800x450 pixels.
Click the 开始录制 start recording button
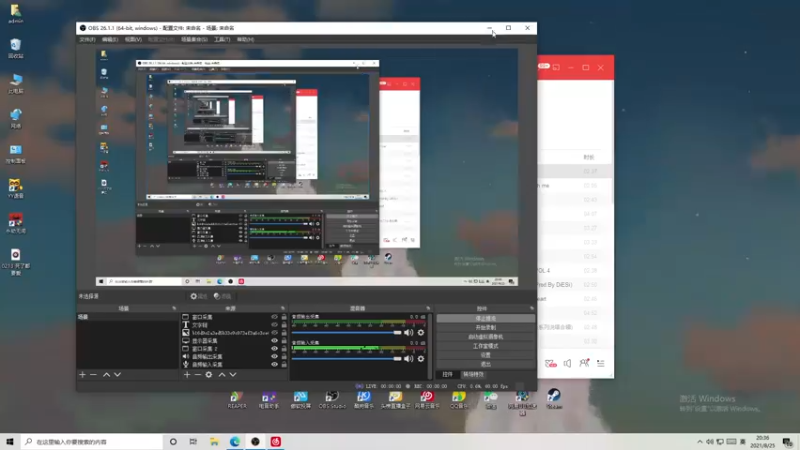[x=485, y=328]
